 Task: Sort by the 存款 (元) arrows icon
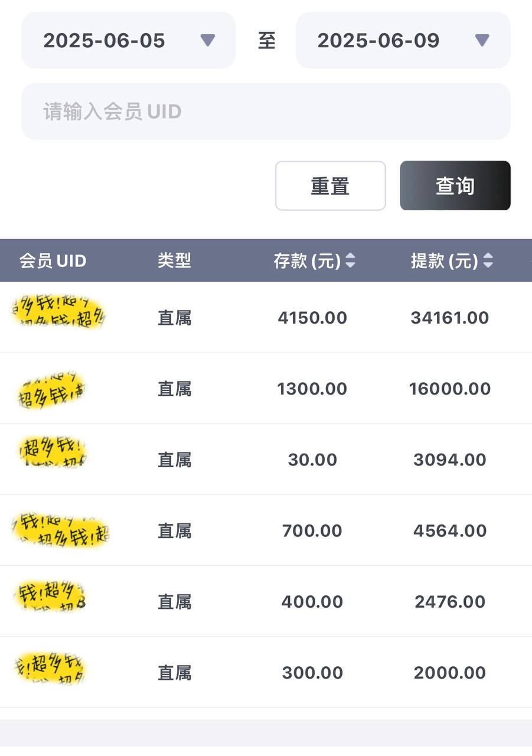pos(351,260)
